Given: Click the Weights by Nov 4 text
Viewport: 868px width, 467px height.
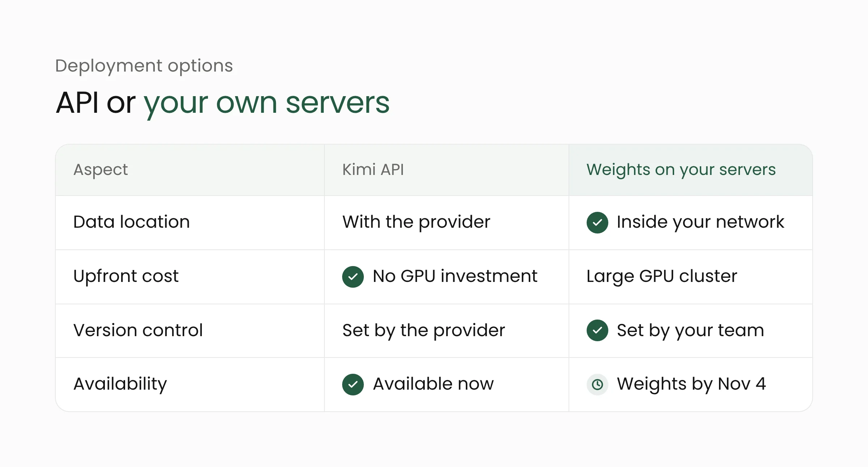Looking at the screenshot, I should coord(691,384).
